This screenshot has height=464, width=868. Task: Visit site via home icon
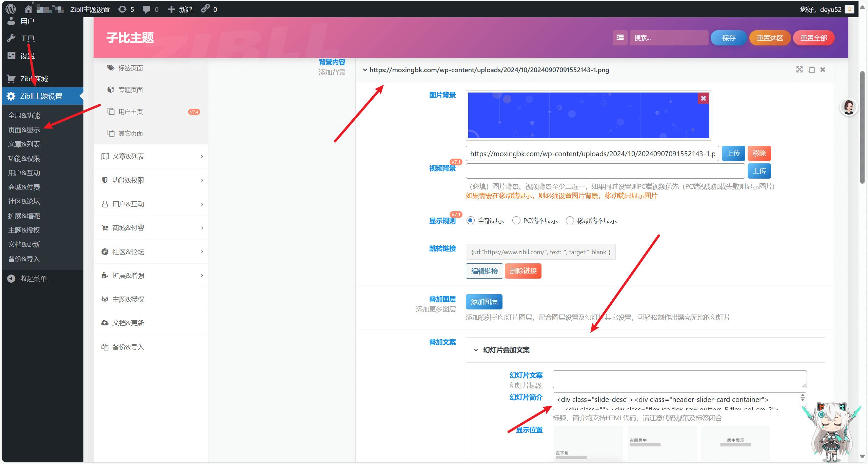(x=28, y=9)
